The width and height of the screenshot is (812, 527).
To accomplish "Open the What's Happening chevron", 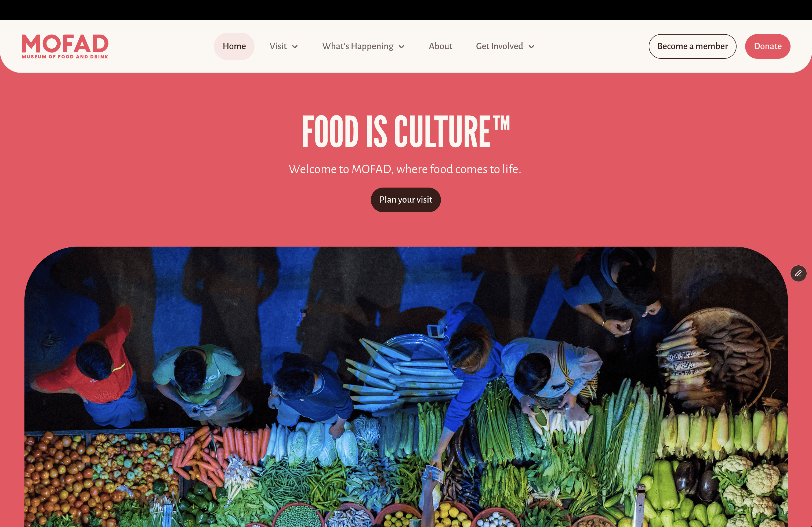I will coord(401,47).
